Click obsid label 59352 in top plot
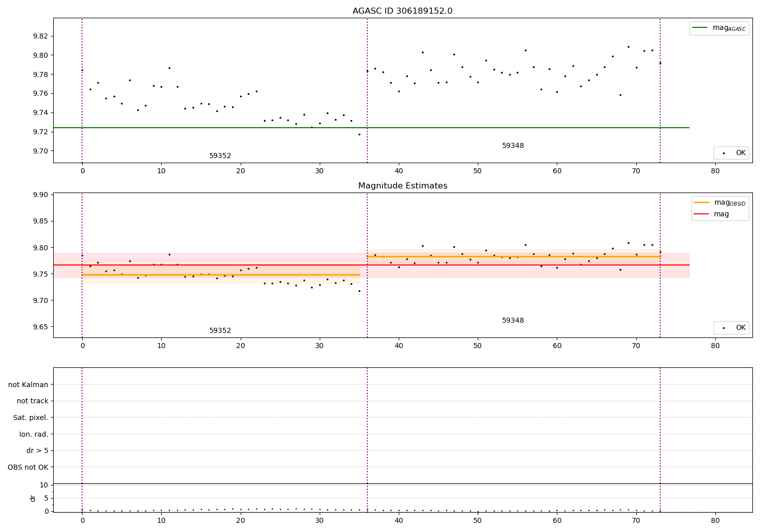760x532 pixels. [220, 156]
